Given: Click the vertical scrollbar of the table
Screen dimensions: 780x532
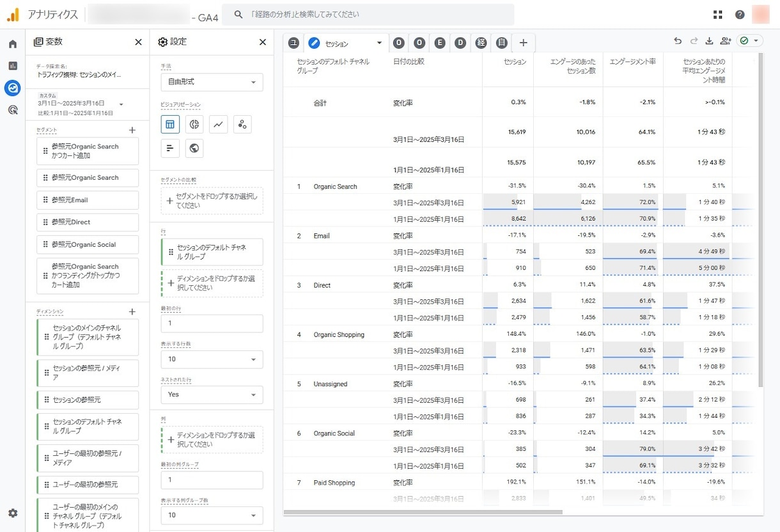Looking at the screenshot, I should [760, 220].
